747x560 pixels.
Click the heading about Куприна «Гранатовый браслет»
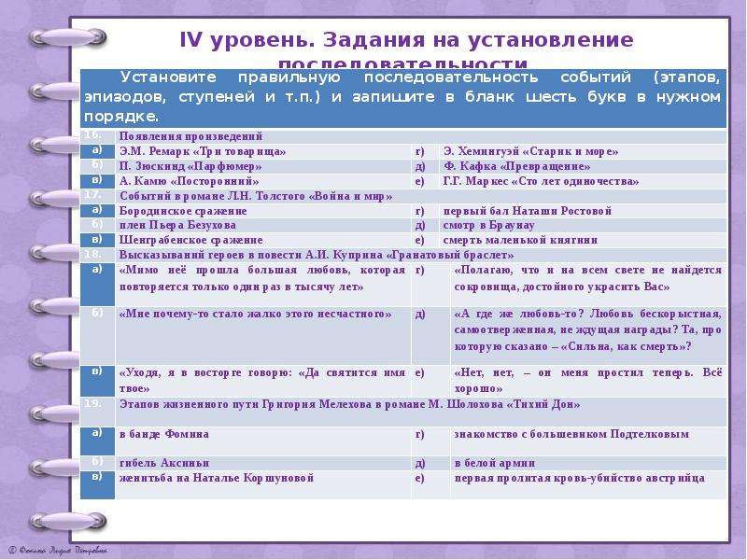317,255
